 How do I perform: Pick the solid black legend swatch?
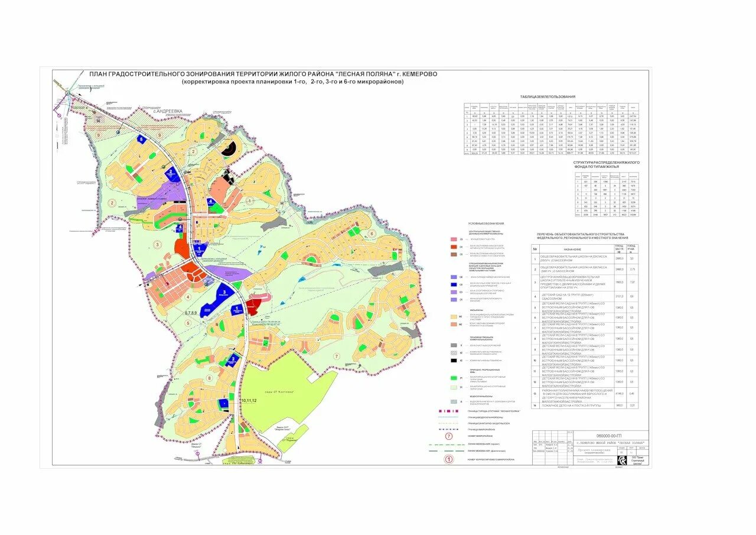[x=454, y=360]
